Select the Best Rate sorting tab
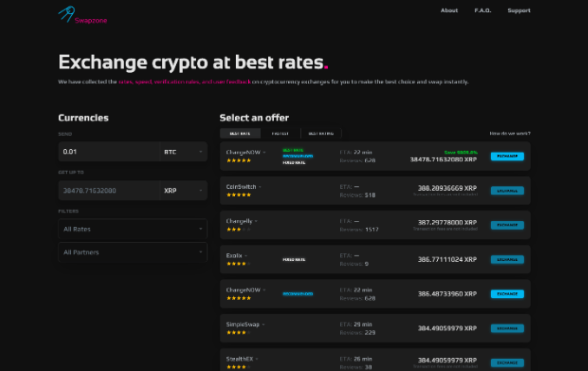Screen dimensions: 588x371 [240, 133]
